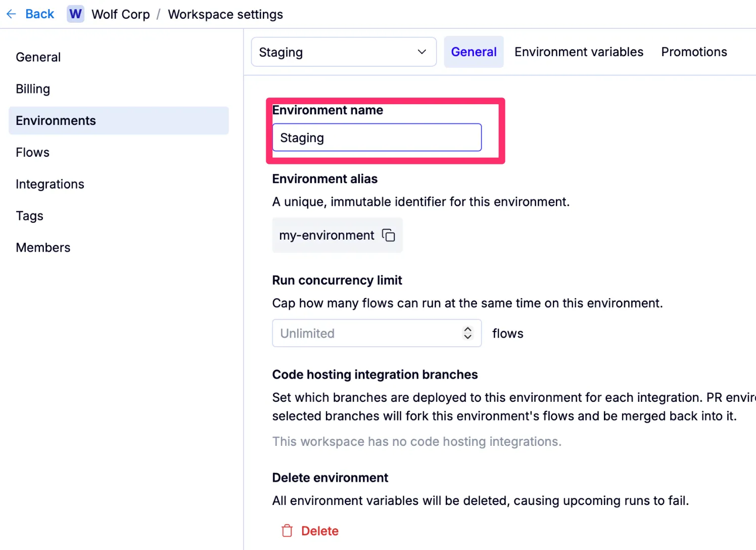
Task: Open General in the sidebar
Action: coord(38,57)
